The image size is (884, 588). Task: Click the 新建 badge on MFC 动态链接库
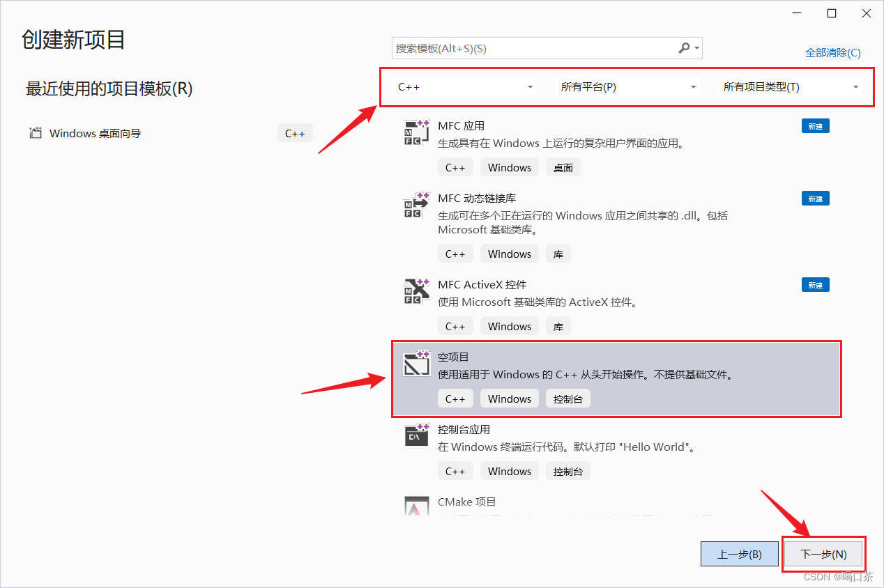[x=816, y=199]
